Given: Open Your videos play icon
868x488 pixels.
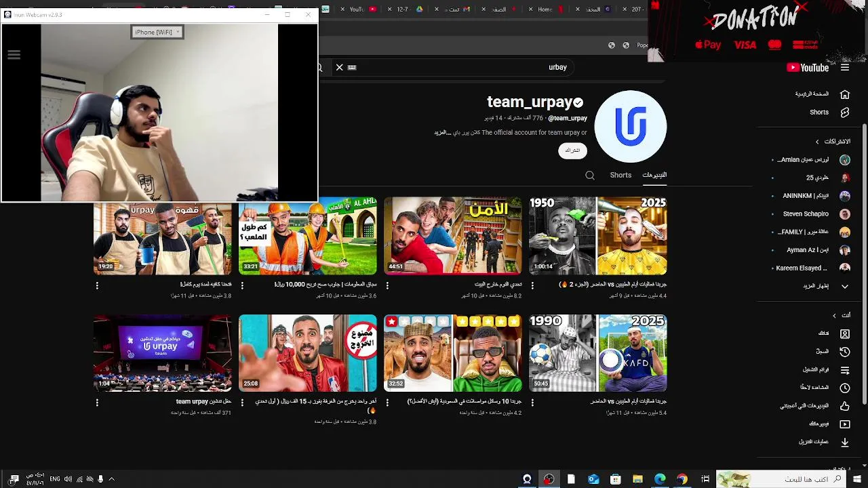Looking at the screenshot, I should pyautogui.click(x=845, y=424).
